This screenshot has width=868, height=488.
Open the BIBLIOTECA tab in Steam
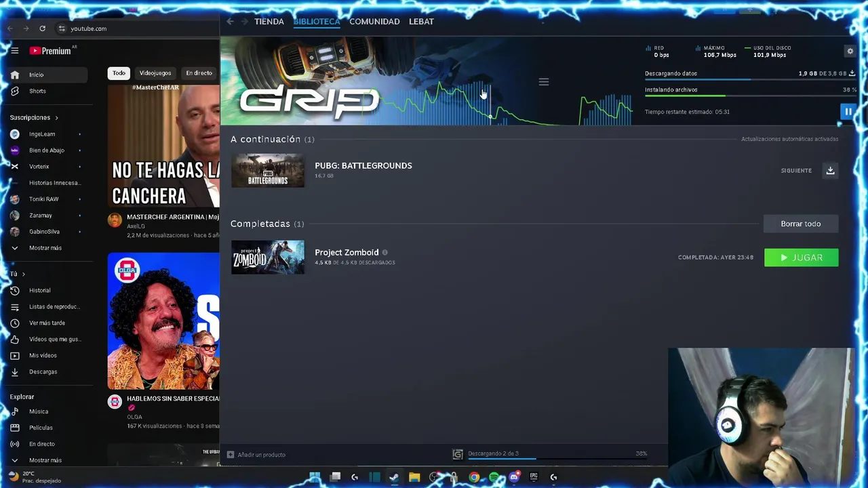pos(317,22)
